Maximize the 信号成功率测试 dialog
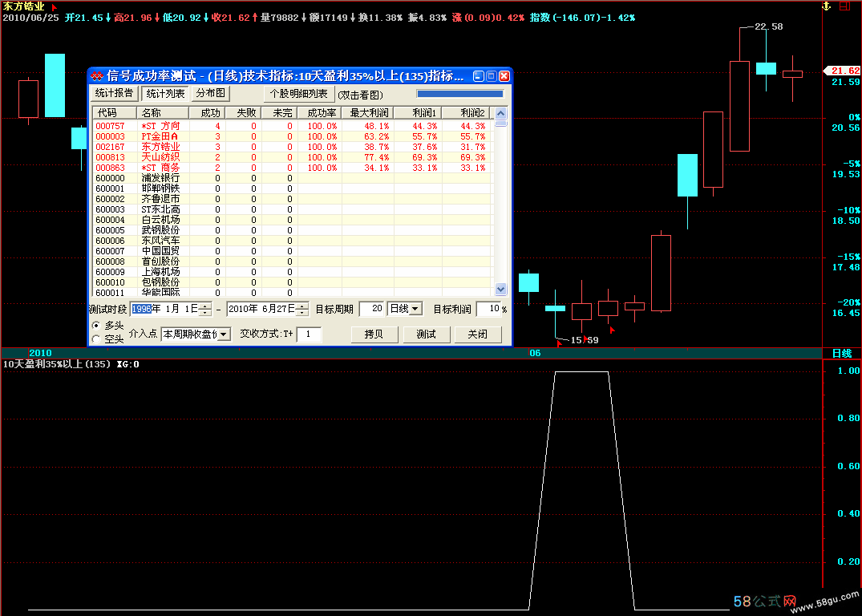This screenshot has height=616, width=862. coord(492,76)
